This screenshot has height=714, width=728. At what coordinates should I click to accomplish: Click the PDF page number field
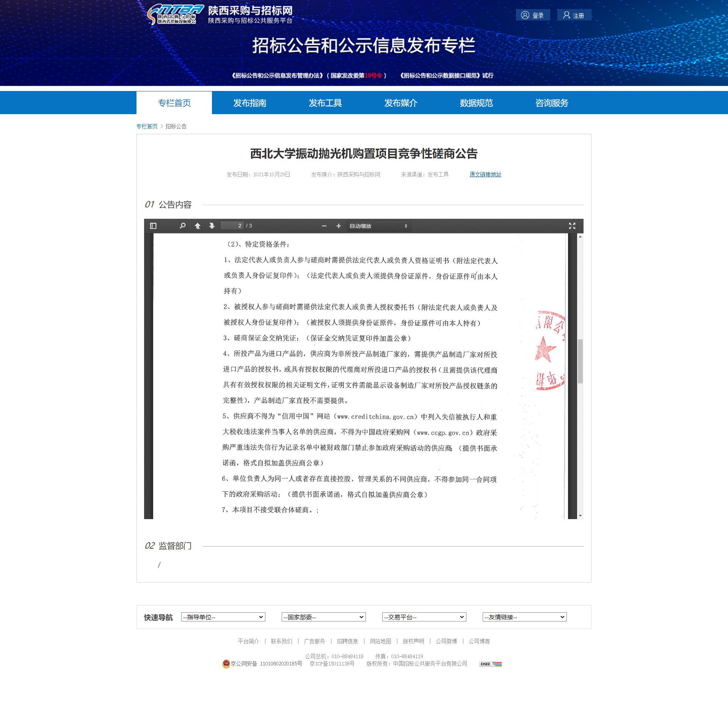(232, 226)
